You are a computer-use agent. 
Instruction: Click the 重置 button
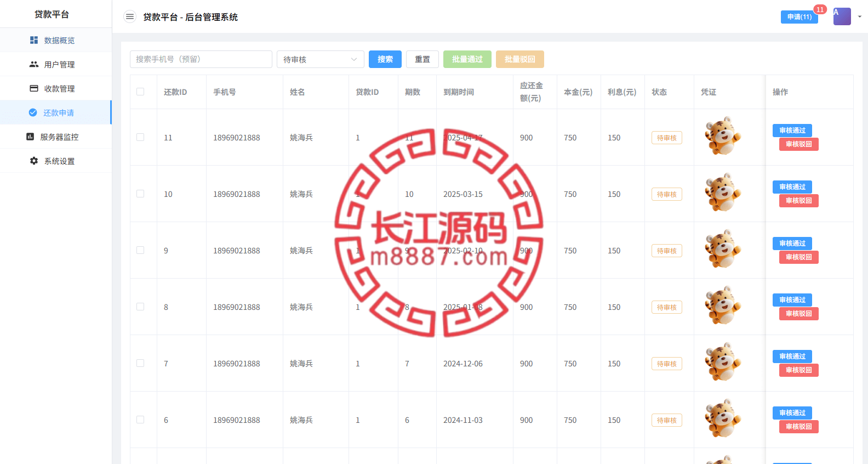pyautogui.click(x=422, y=59)
